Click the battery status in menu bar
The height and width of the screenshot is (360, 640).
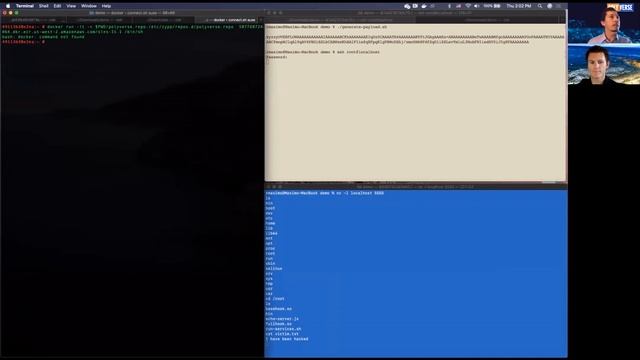click(492, 6)
